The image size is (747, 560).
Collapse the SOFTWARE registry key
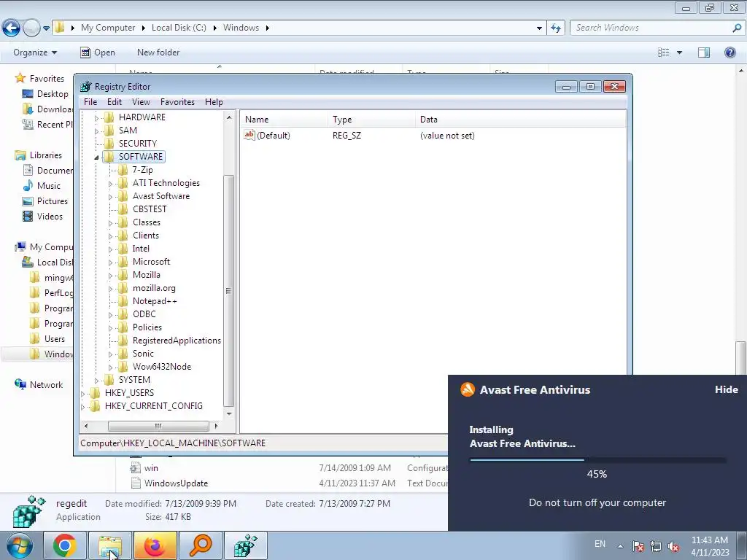coord(96,157)
